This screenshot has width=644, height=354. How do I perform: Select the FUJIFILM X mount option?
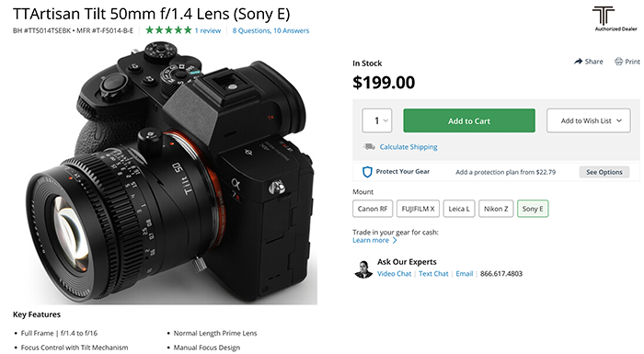pos(418,209)
